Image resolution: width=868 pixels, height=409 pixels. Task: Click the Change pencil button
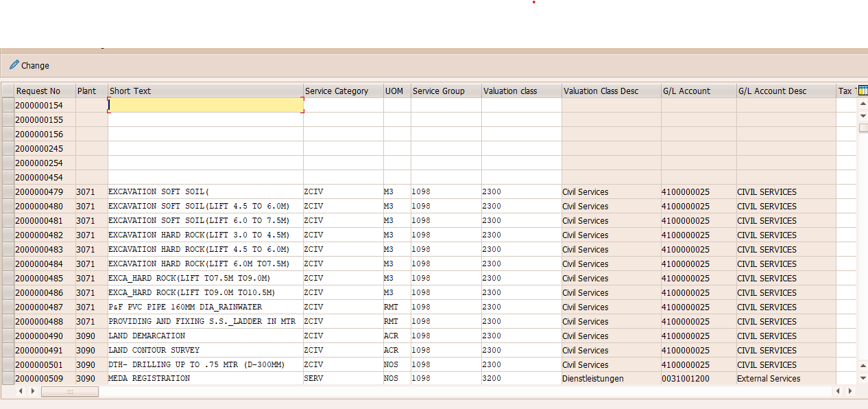pyautogui.click(x=29, y=66)
